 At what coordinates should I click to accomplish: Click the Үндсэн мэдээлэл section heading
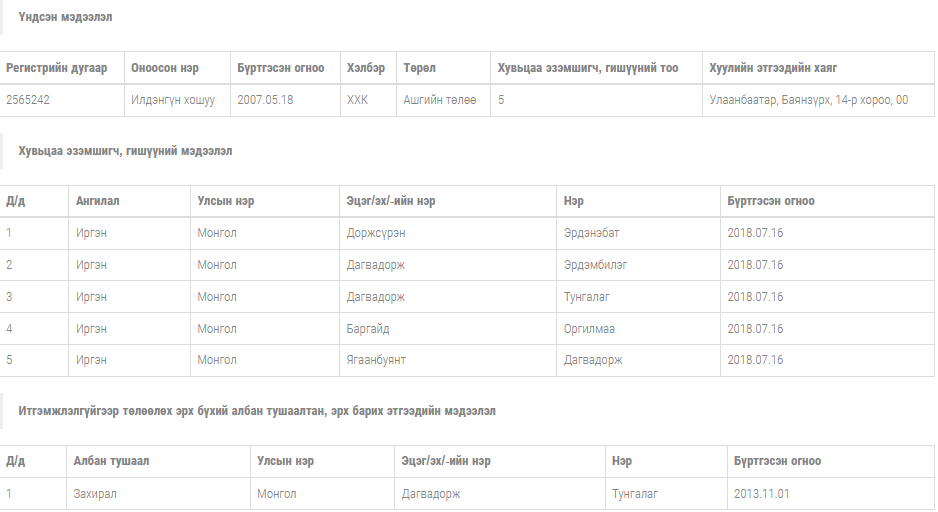[x=65, y=17]
